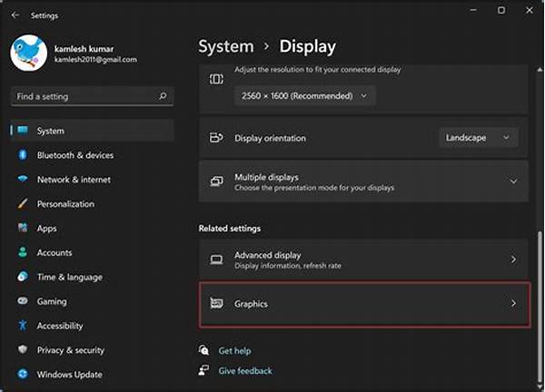Click the back arrow in Settings title bar
The width and height of the screenshot is (545, 392).
tap(15, 15)
